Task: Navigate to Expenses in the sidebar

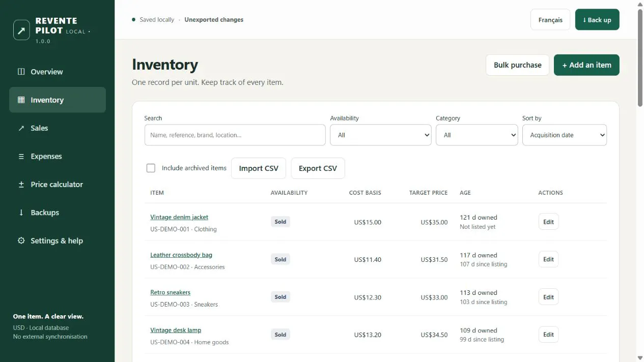Action: [x=58, y=156]
